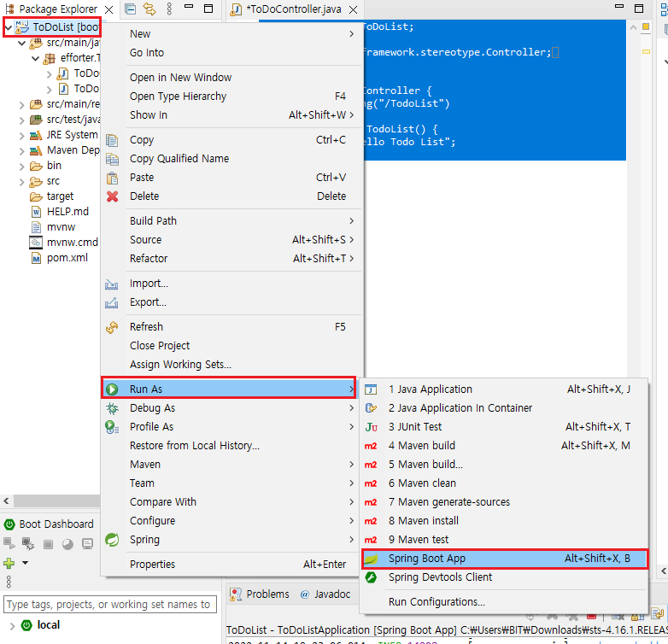Click Boot Dashboard stop square icon
Screen dimensions: 668x644
(x=48, y=544)
